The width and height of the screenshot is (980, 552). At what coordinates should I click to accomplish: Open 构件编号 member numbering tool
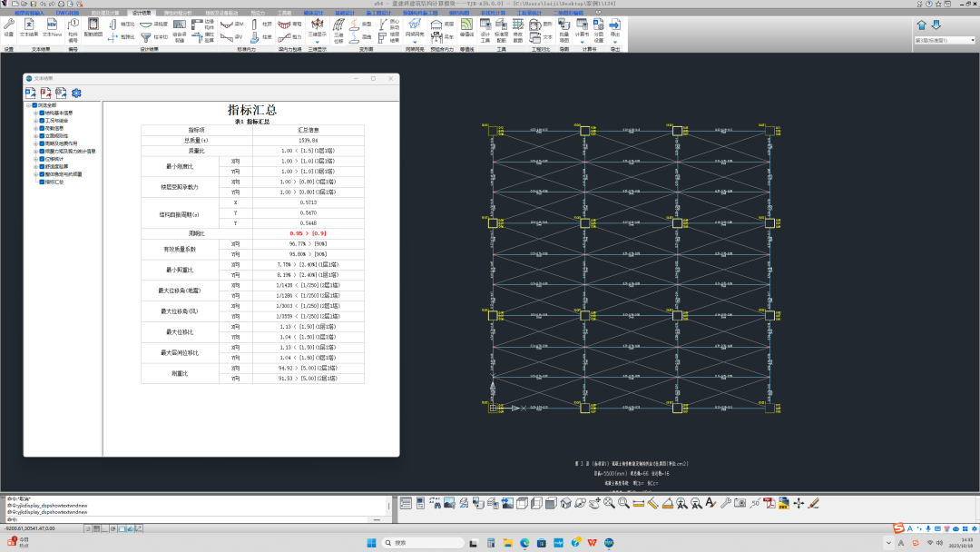(73, 30)
